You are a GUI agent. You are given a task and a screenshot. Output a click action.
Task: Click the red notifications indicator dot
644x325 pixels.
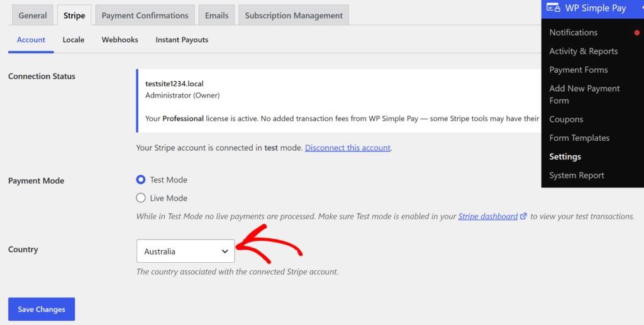(x=636, y=33)
